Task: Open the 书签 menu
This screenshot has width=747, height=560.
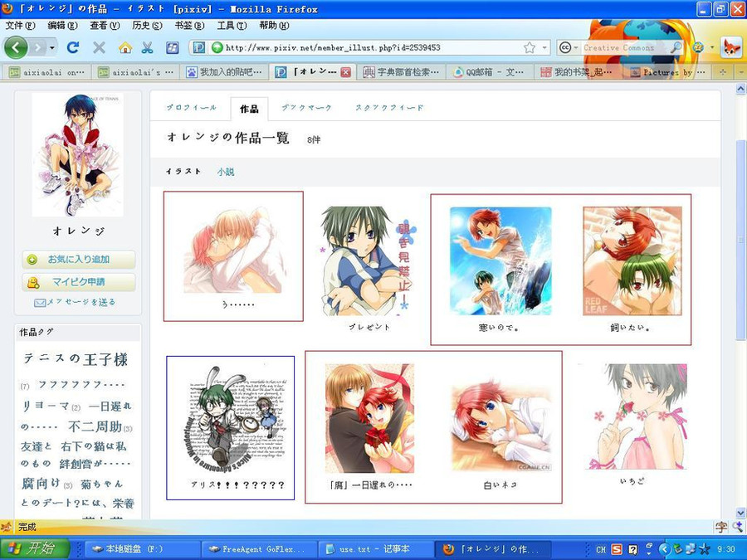Action: [x=189, y=26]
